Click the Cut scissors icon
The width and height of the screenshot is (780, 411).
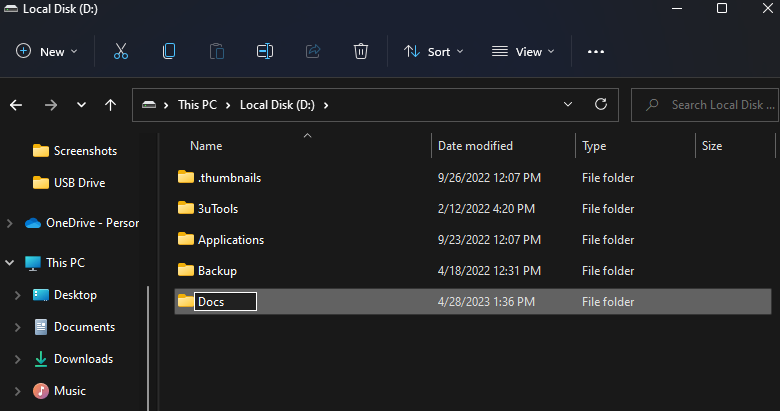120,51
